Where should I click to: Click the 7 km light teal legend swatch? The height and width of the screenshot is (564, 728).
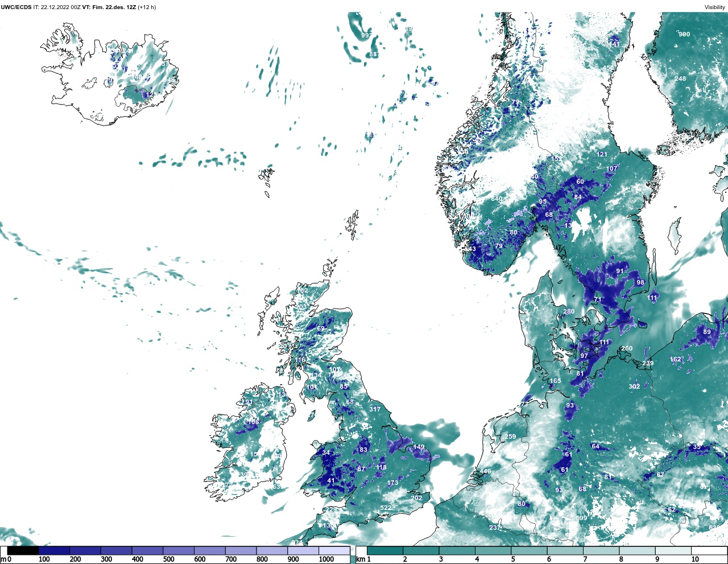[x=602, y=551]
